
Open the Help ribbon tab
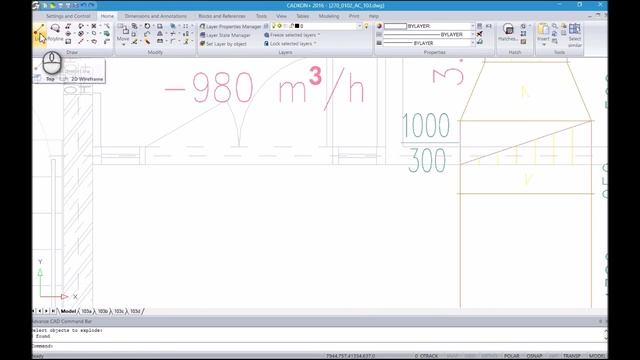[x=373, y=16]
